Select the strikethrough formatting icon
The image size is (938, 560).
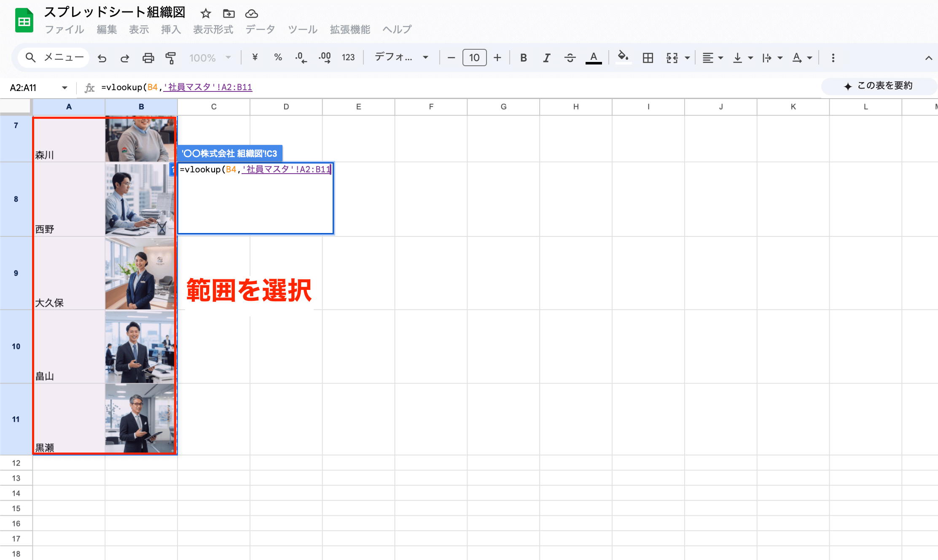[570, 58]
